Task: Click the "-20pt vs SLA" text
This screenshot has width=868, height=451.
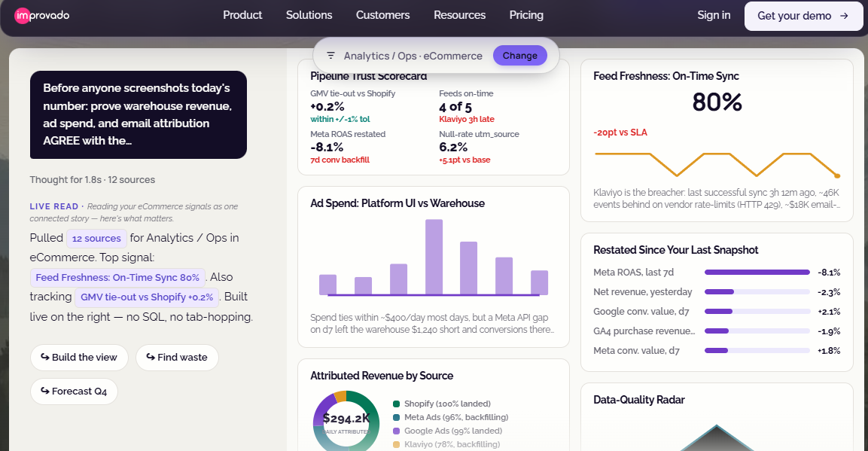Action: click(x=620, y=133)
